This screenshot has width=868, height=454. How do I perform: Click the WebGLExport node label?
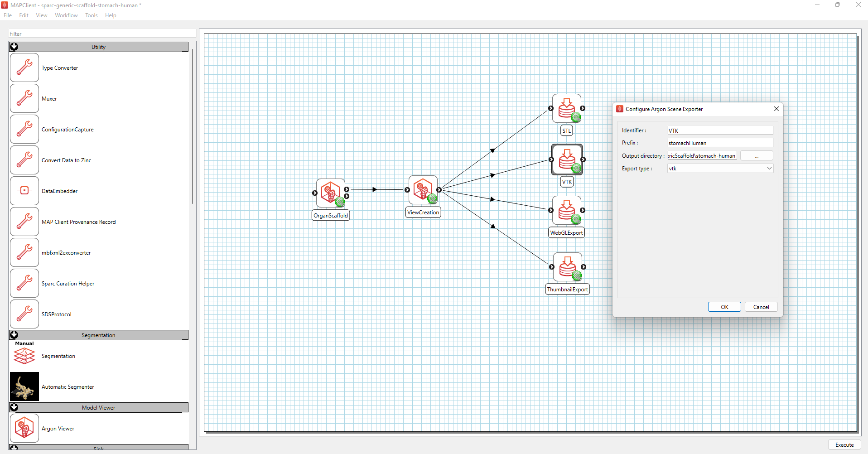[567, 232]
